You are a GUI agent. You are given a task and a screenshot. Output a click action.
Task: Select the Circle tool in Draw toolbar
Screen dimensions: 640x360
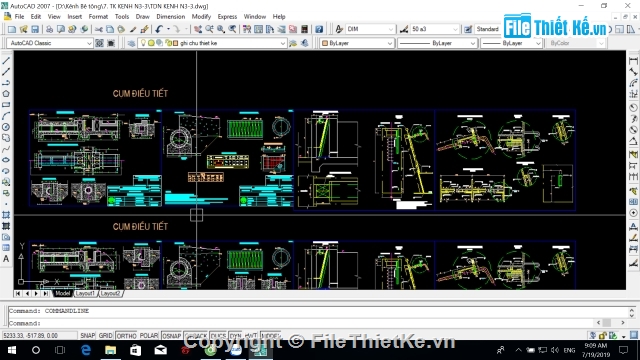point(6,127)
